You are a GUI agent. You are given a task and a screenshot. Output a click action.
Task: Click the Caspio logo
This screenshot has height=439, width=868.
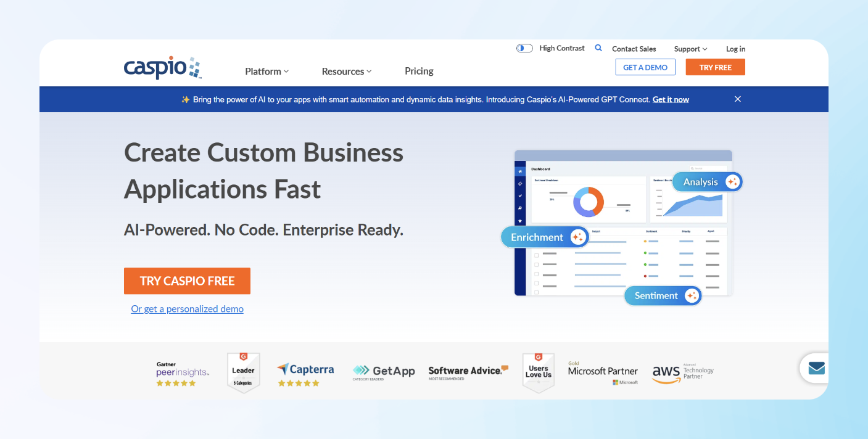163,67
